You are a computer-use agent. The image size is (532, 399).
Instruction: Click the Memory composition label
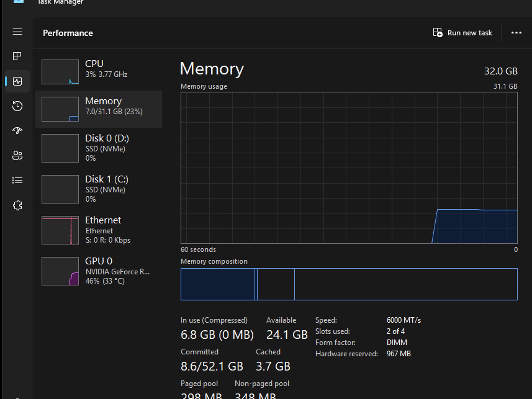(x=214, y=261)
